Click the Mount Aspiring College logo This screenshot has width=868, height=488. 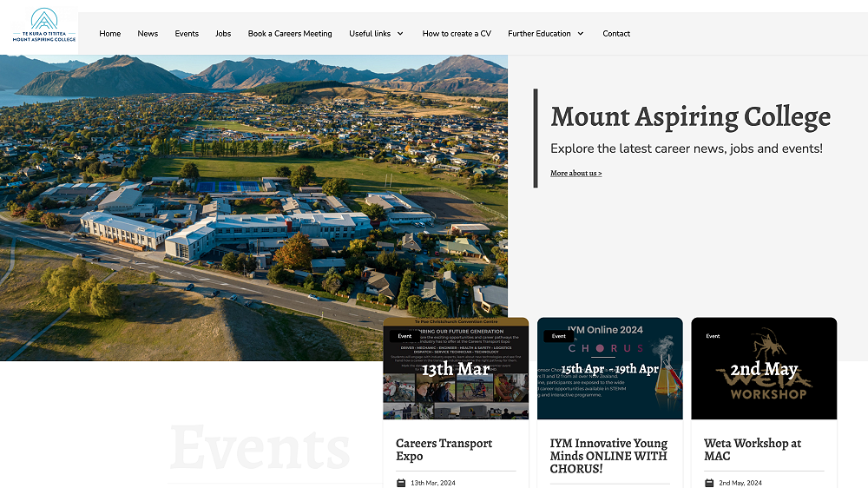click(44, 26)
